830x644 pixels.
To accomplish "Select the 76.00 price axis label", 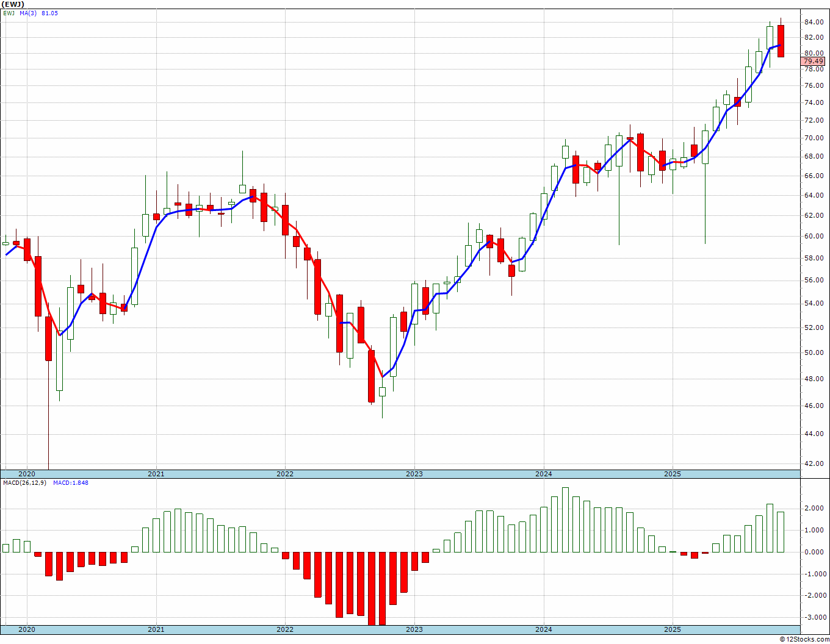I will click(814, 86).
